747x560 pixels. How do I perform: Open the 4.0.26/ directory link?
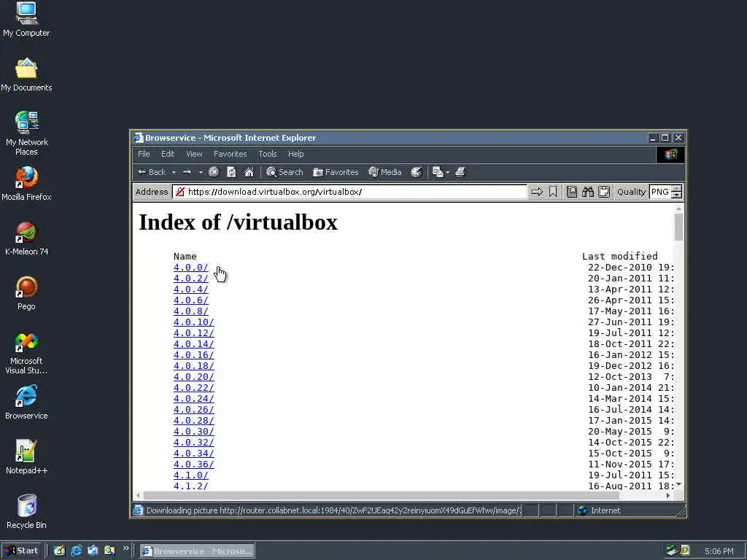[x=193, y=410]
